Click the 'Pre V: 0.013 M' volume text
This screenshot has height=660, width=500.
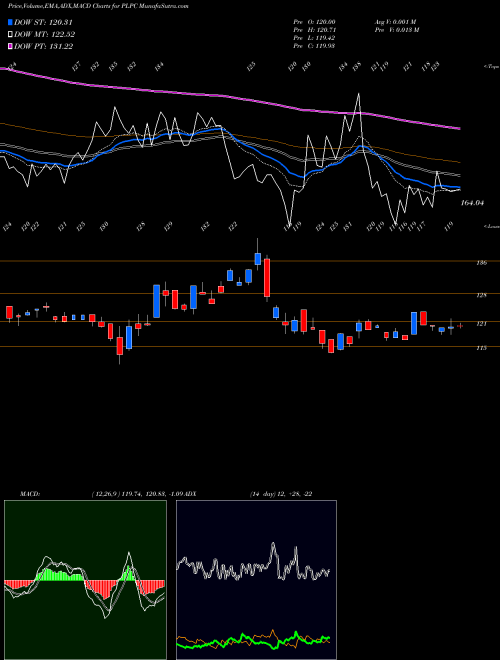[396, 30]
